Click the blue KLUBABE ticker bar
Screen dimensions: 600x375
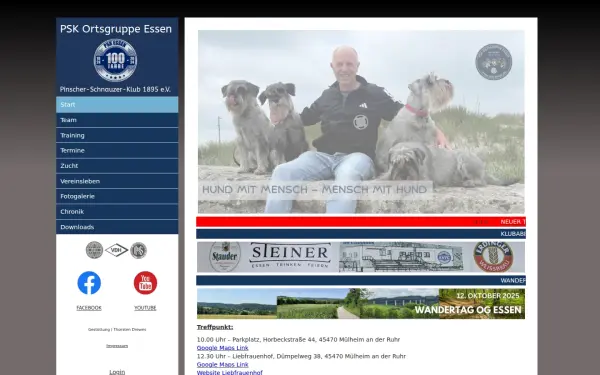(361, 234)
